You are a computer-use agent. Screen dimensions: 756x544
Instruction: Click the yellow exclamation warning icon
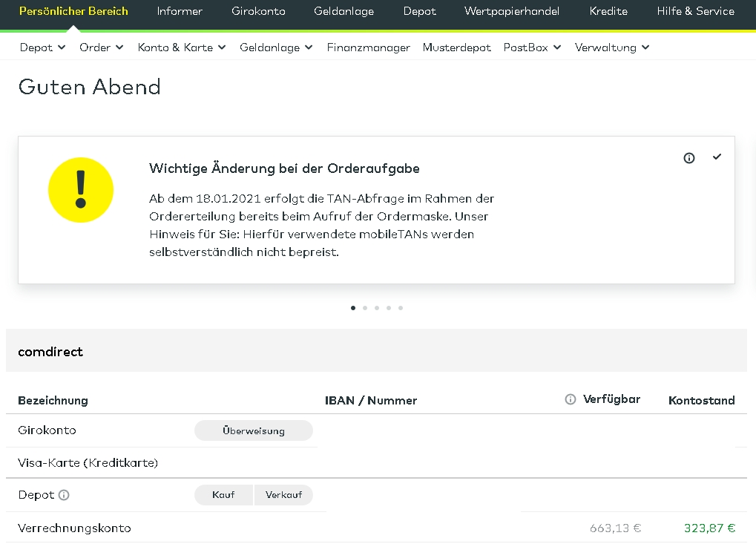click(x=81, y=190)
